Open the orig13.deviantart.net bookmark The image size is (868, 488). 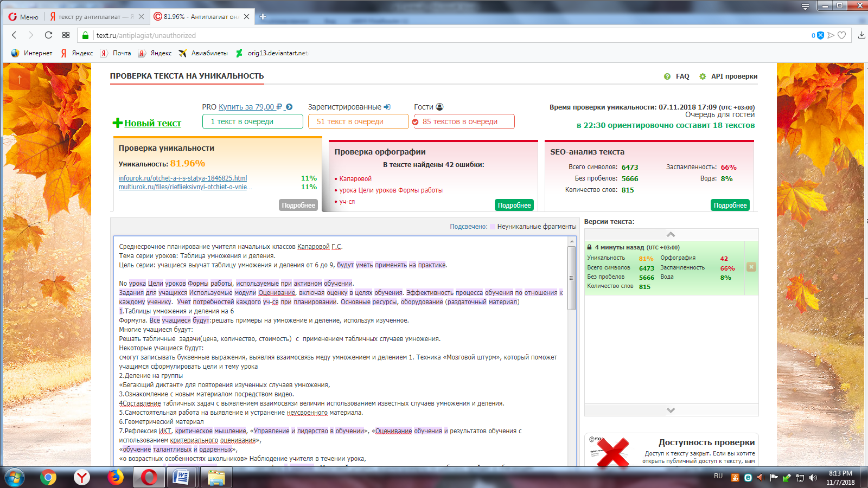click(x=272, y=53)
